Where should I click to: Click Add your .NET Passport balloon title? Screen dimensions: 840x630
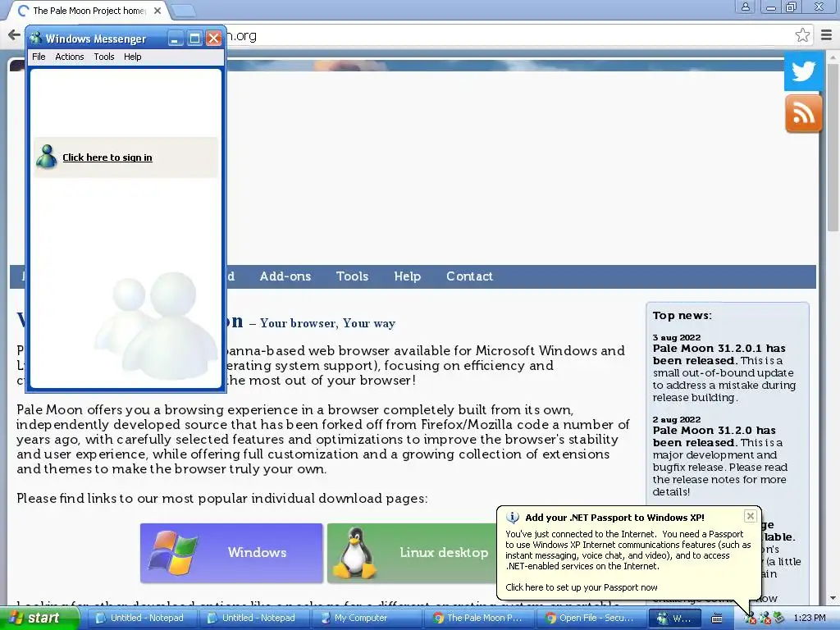pos(614,518)
